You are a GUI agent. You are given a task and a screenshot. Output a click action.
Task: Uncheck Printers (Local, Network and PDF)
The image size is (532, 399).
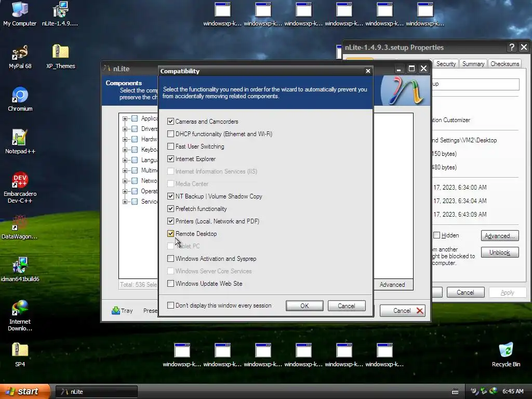tap(170, 221)
